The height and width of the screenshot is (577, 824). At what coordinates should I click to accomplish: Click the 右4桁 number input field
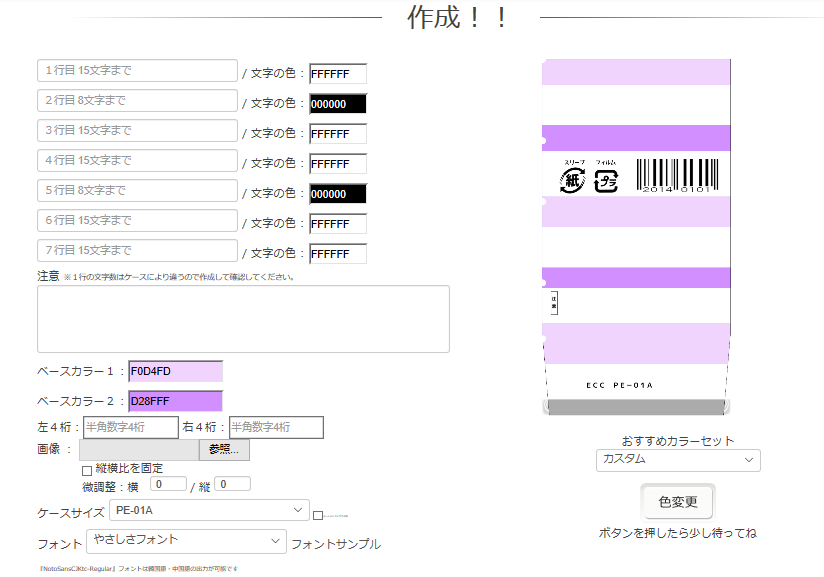pyautogui.click(x=276, y=427)
